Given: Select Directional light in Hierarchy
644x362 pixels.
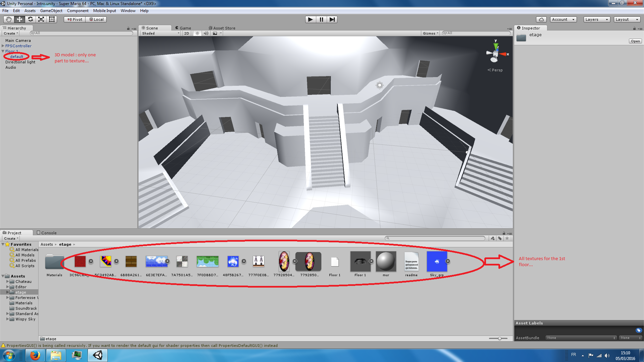Looking at the screenshot, I should coord(20,62).
